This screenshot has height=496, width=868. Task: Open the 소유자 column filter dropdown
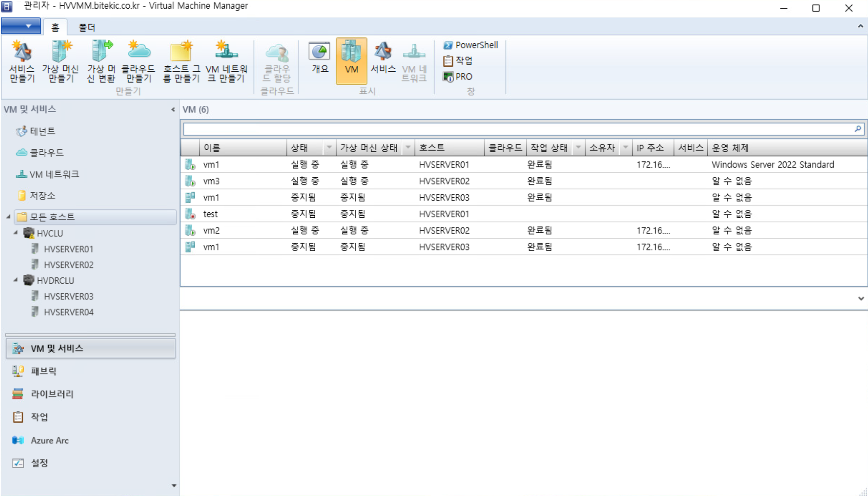(626, 148)
